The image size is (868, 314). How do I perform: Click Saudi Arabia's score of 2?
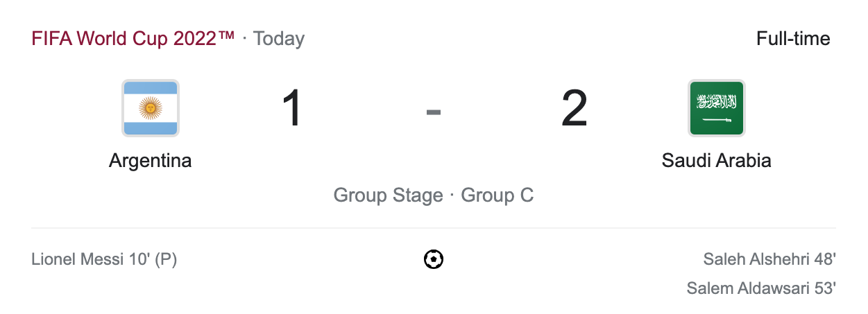pyautogui.click(x=575, y=109)
